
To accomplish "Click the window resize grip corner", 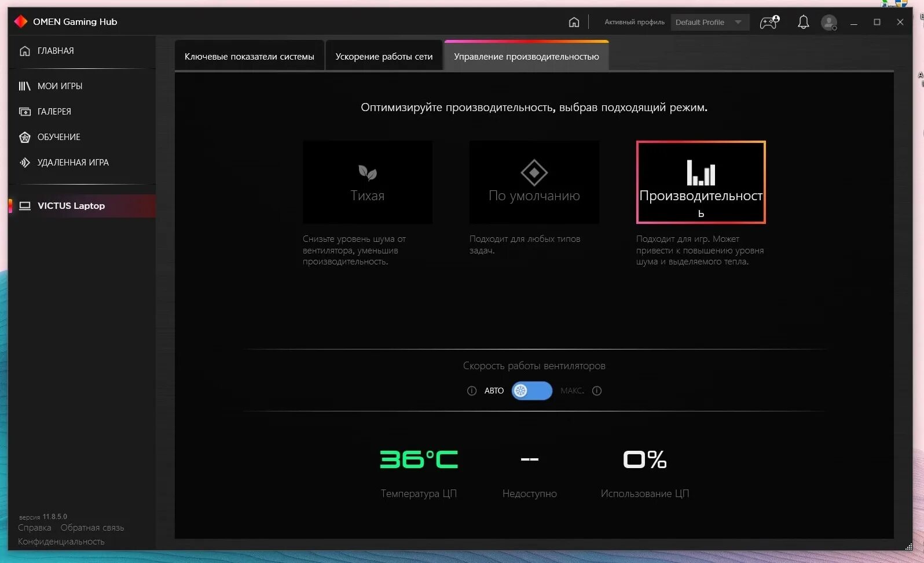I will click(x=908, y=546).
